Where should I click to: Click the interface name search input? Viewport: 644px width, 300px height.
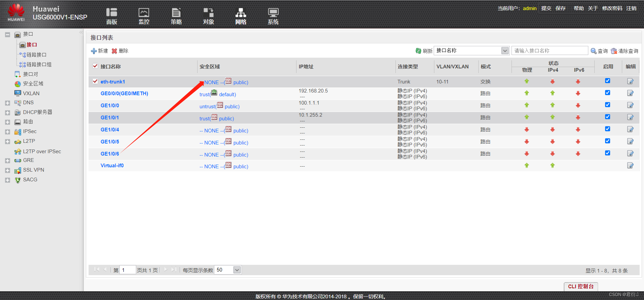(x=550, y=51)
